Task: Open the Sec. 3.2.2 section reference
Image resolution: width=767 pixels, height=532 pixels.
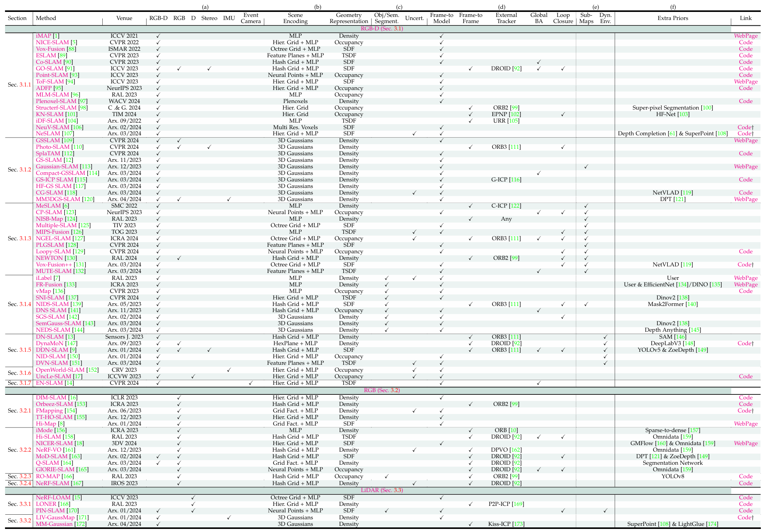Action: click(x=19, y=450)
